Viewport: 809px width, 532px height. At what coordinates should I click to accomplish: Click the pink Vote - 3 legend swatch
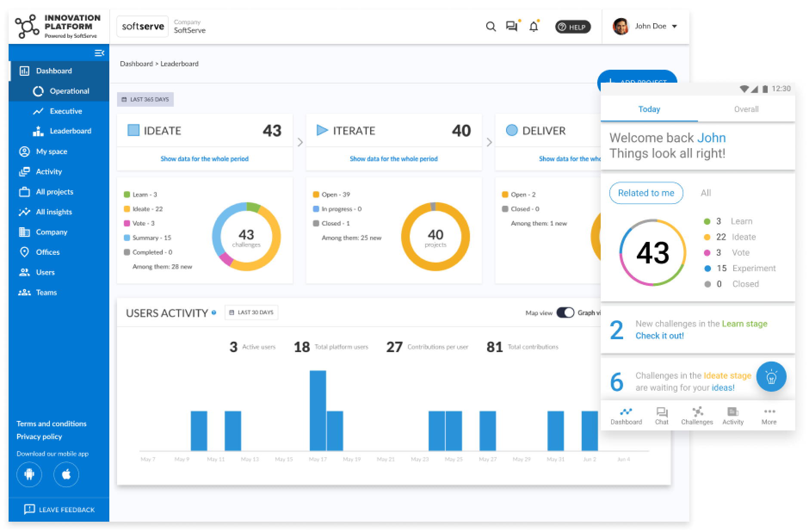click(127, 223)
